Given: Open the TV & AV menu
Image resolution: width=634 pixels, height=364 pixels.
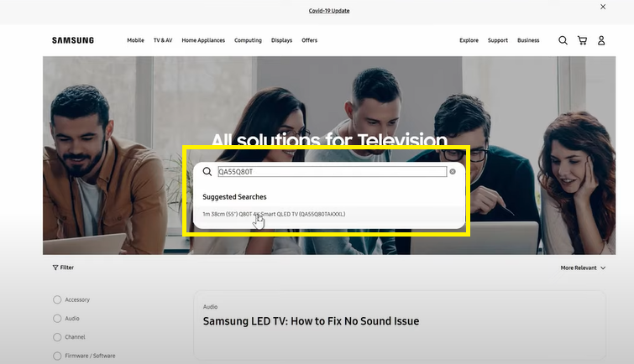Looking at the screenshot, I should coord(163,40).
